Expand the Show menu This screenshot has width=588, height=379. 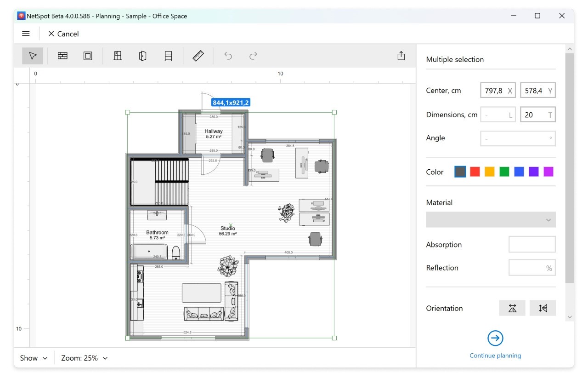point(34,358)
